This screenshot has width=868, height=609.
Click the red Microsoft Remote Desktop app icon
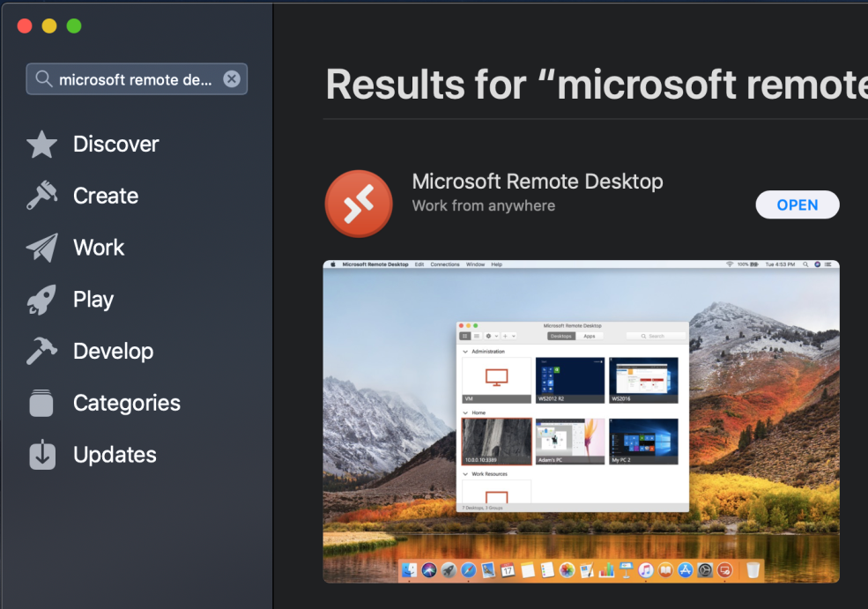pos(359,204)
